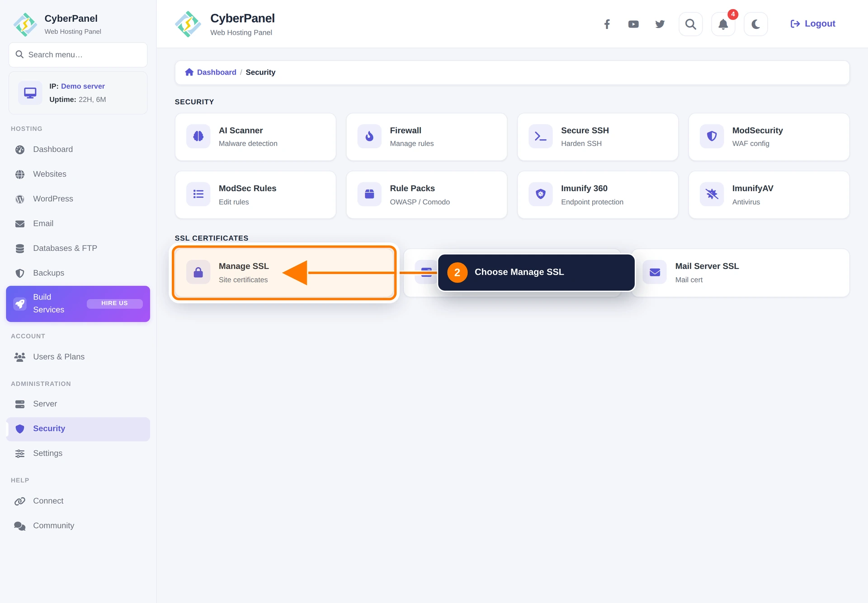This screenshot has width=868, height=603.
Task: Open Email in the sidebar
Action: pyautogui.click(x=78, y=224)
